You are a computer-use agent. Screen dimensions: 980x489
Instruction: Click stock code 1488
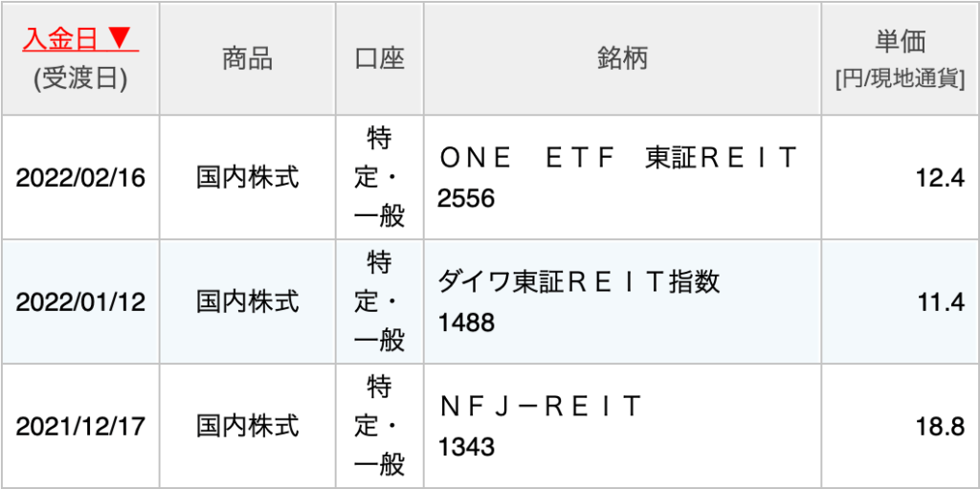tap(466, 323)
